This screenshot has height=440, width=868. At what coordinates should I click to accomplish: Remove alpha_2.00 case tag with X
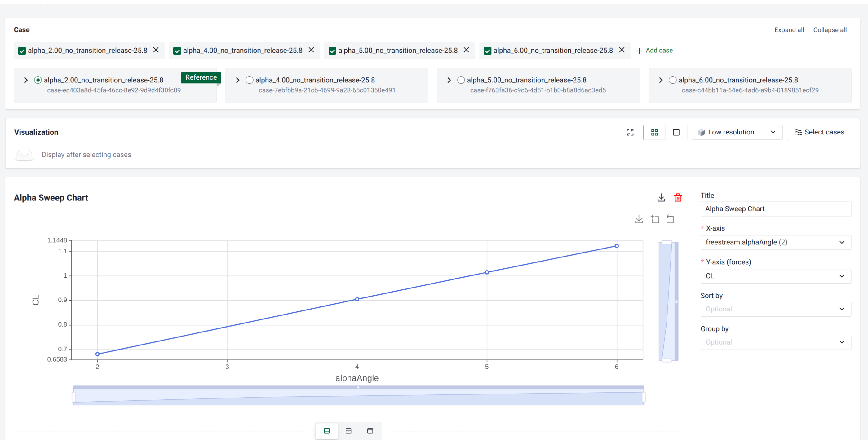(156, 50)
